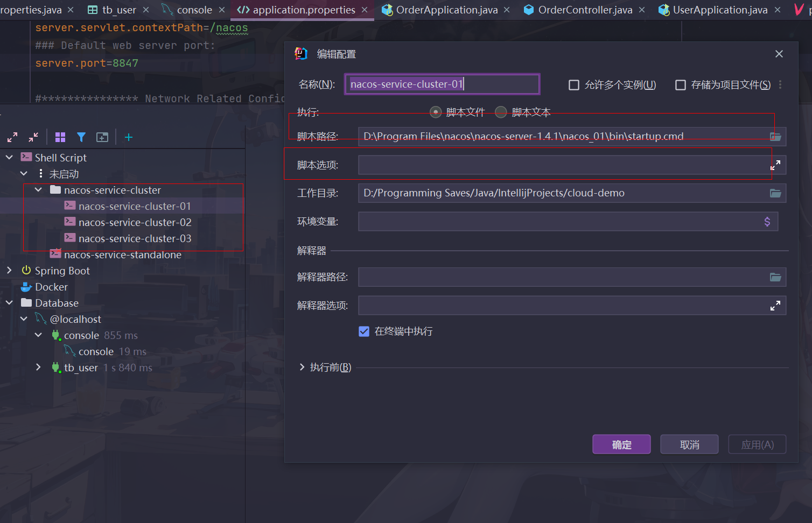
Task: Collapse console 855 ms node
Action: tap(38, 335)
